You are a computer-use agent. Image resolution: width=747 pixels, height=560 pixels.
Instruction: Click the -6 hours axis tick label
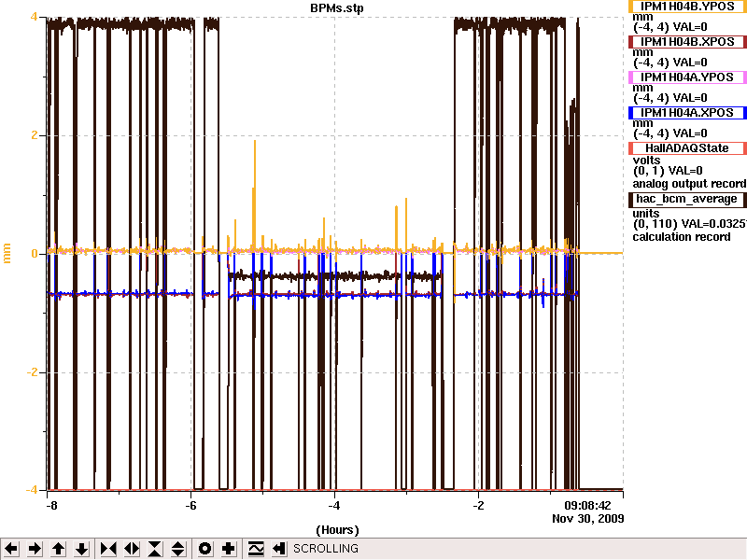(190, 505)
